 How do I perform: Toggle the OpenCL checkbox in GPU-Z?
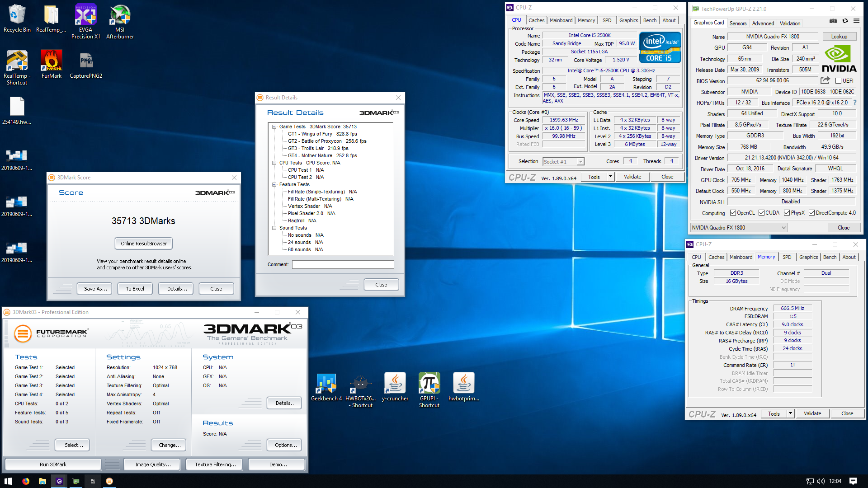(733, 213)
